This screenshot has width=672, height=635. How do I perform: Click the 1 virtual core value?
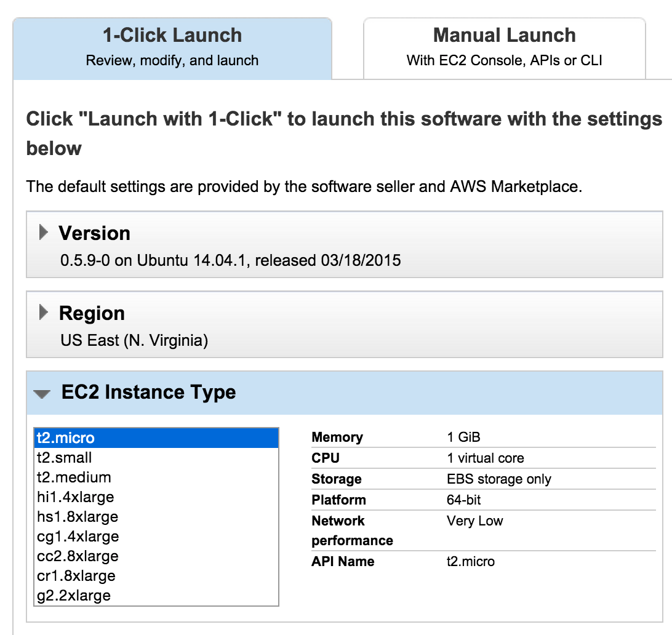tap(485, 458)
